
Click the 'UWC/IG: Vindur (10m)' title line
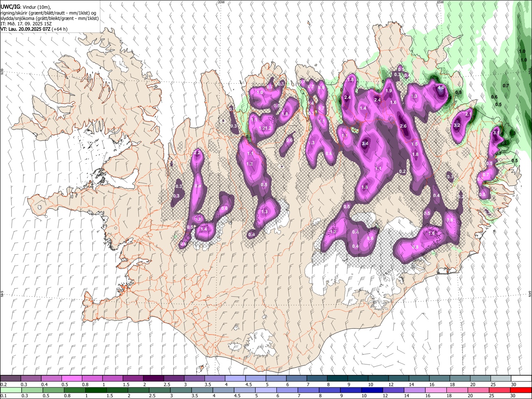coord(26,7)
